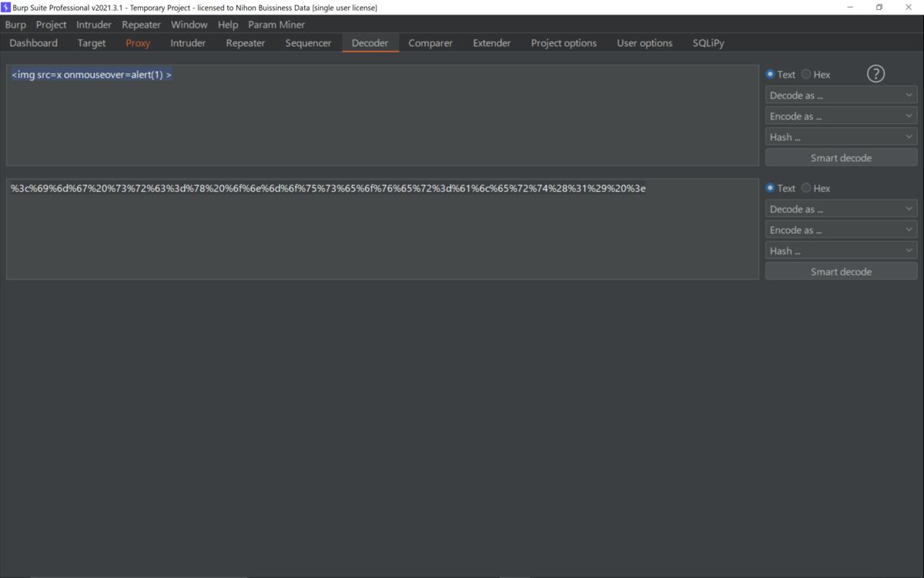Select Hex radio for the lower panel

point(815,188)
